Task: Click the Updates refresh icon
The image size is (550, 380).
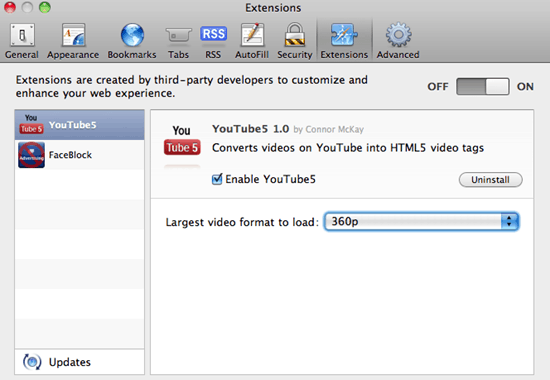Action: 32,362
